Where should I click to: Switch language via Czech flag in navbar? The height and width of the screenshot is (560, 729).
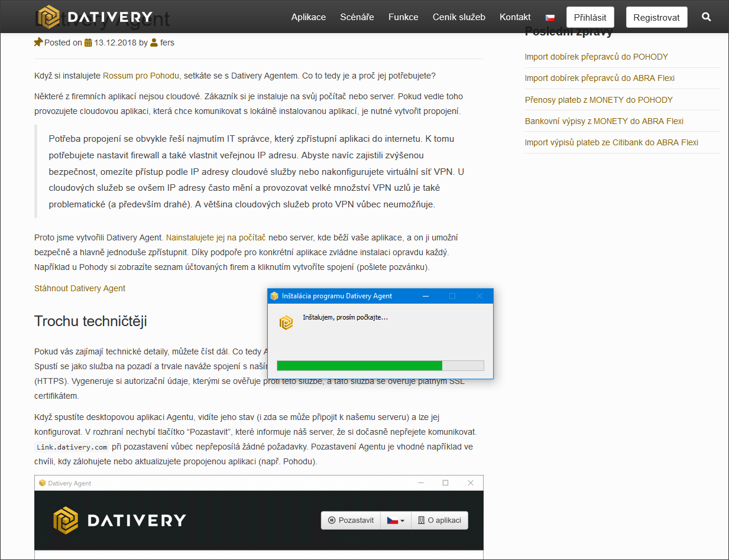click(550, 17)
